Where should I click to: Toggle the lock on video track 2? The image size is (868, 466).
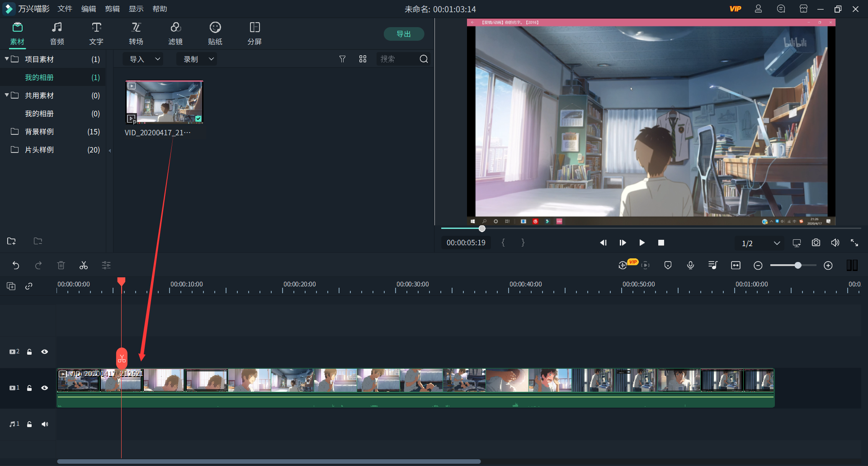click(29, 352)
